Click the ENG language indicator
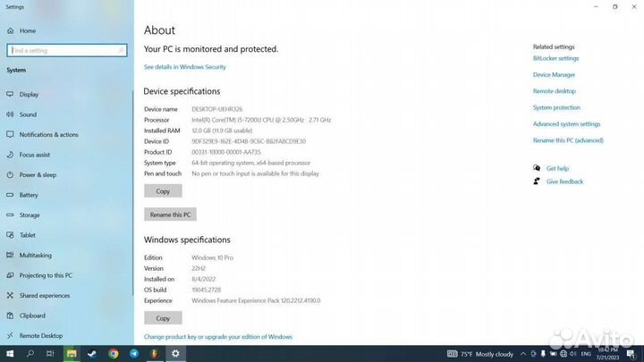 (586, 354)
